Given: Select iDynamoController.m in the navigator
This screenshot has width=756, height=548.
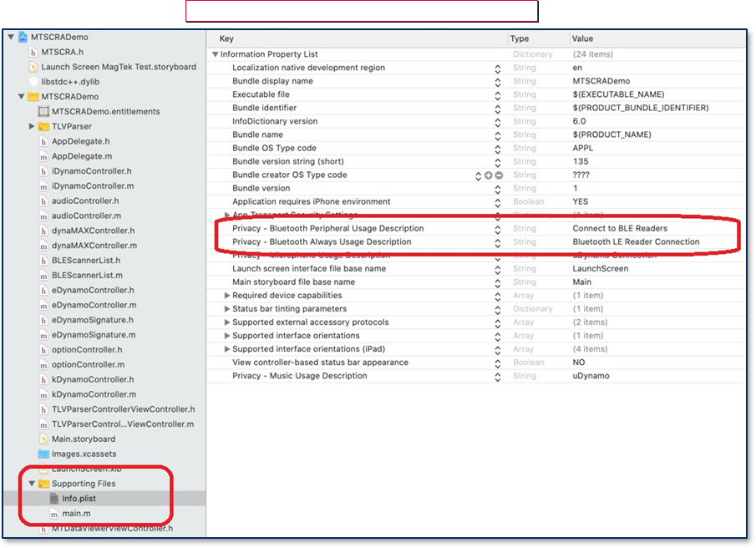Looking at the screenshot, I should pos(93,186).
